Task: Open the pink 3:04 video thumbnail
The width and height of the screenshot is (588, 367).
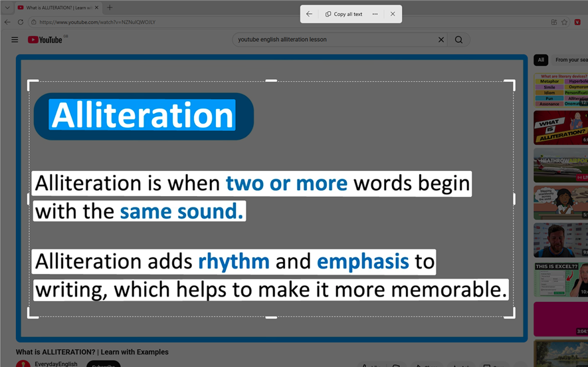Action: pos(561,319)
